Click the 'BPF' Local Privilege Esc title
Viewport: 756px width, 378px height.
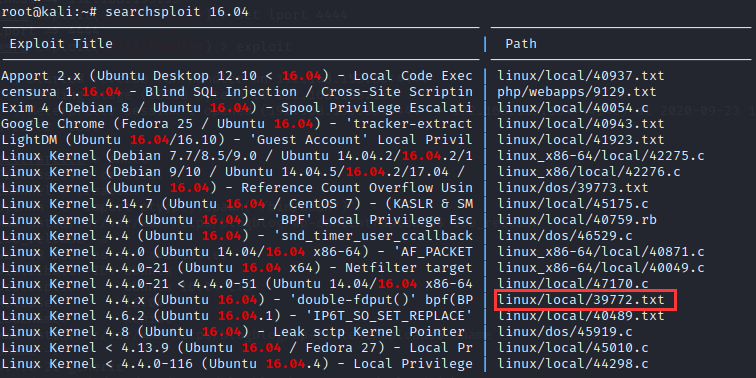point(237,219)
